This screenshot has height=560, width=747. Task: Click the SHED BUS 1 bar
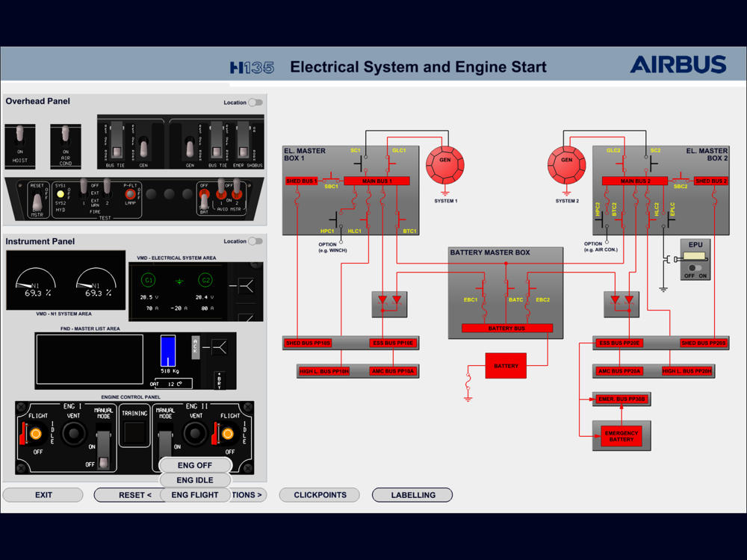point(302,181)
